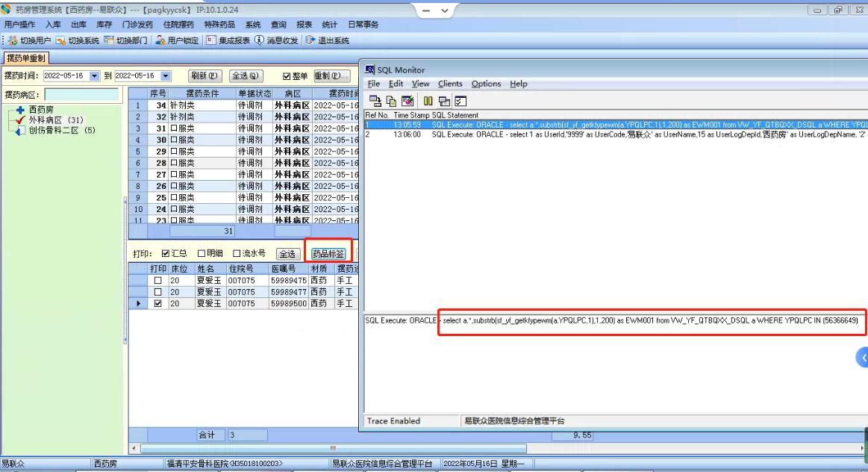Click the Time Stamp column header
868x472 pixels.
point(411,115)
